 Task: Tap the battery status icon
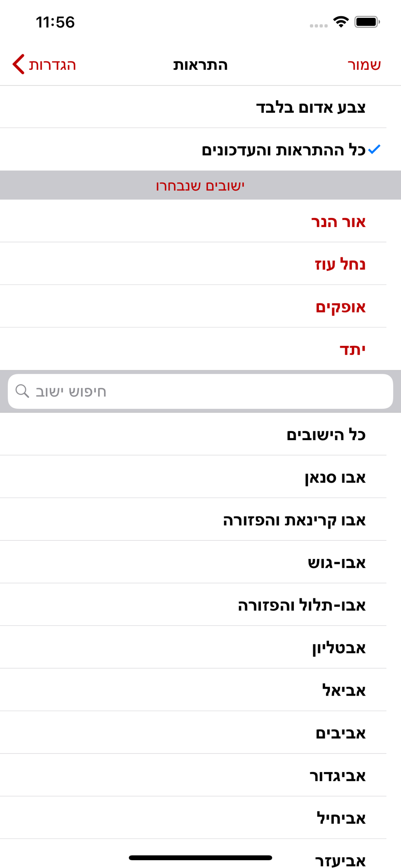tap(367, 22)
